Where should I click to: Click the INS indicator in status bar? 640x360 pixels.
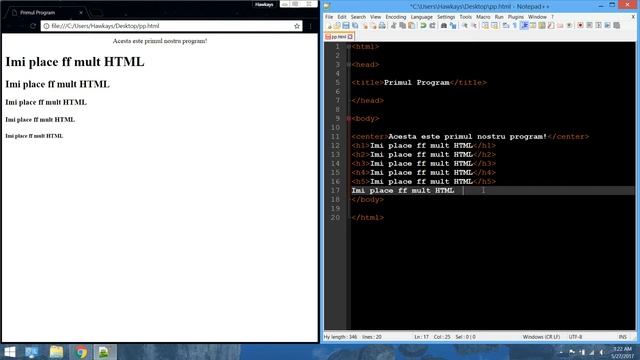(x=623, y=337)
